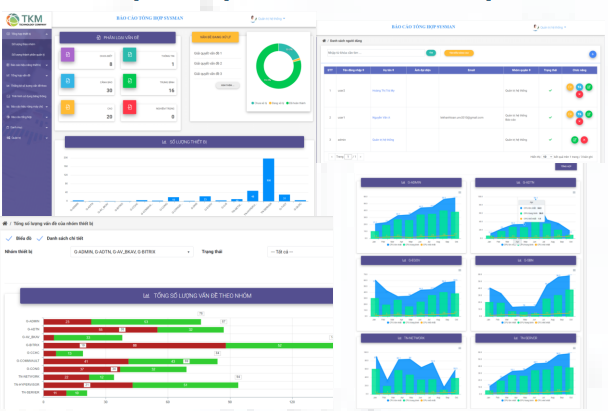Click the status checkmark in first user row
This screenshot has width=608, height=411.
[550, 90]
